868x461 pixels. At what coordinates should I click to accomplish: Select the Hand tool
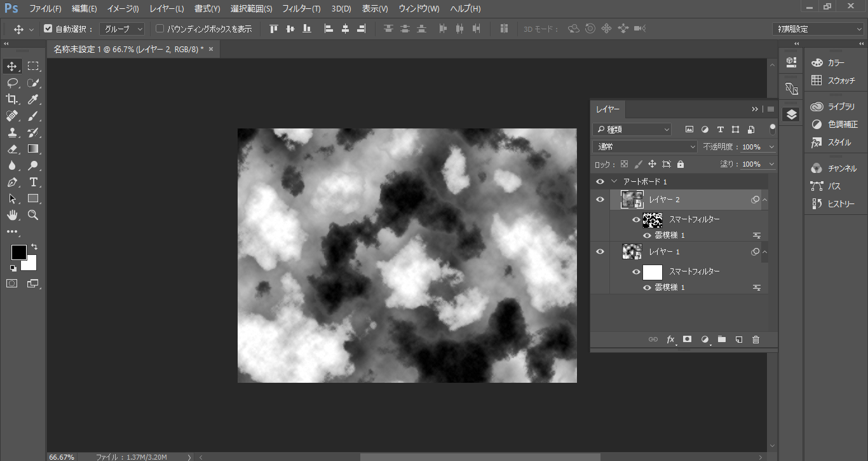12,216
